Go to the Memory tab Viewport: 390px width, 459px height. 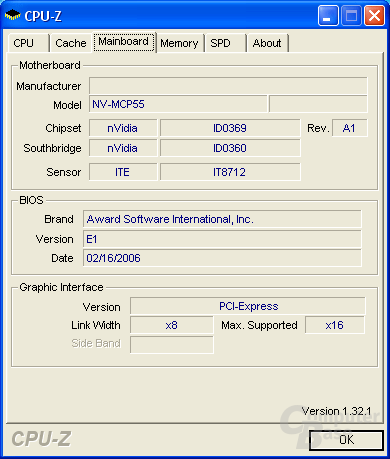tap(180, 43)
